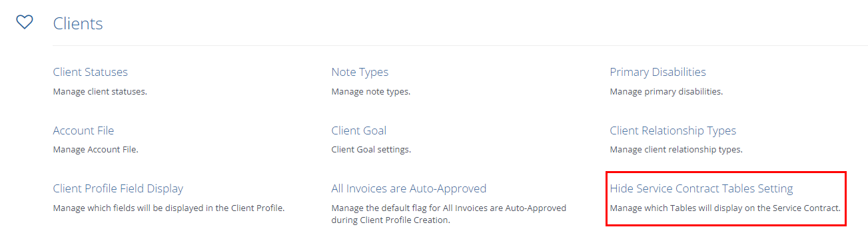Open Hide Service Contract Tables Setting
868x243 pixels.
[701, 188]
